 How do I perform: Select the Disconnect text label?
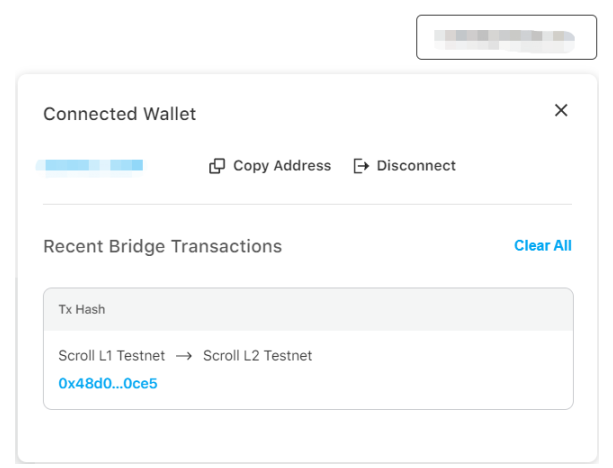pos(416,166)
